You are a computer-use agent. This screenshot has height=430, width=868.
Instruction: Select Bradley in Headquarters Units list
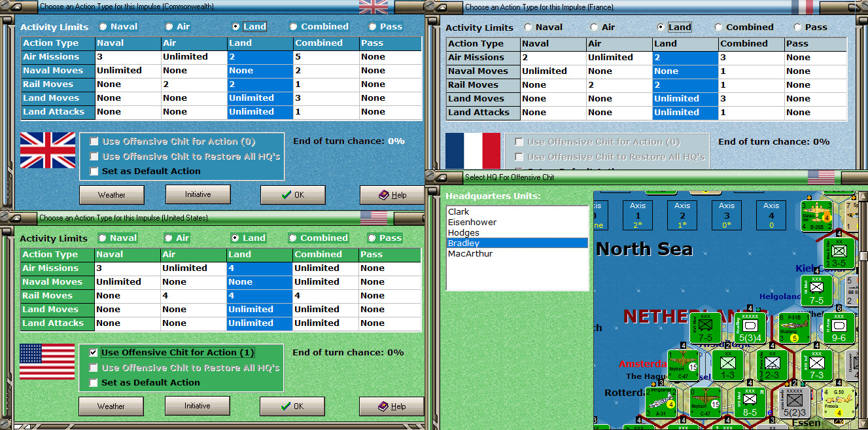pyautogui.click(x=517, y=243)
